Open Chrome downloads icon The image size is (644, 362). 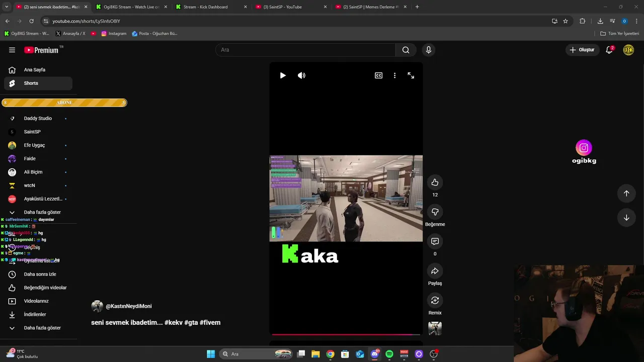(x=600, y=21)
